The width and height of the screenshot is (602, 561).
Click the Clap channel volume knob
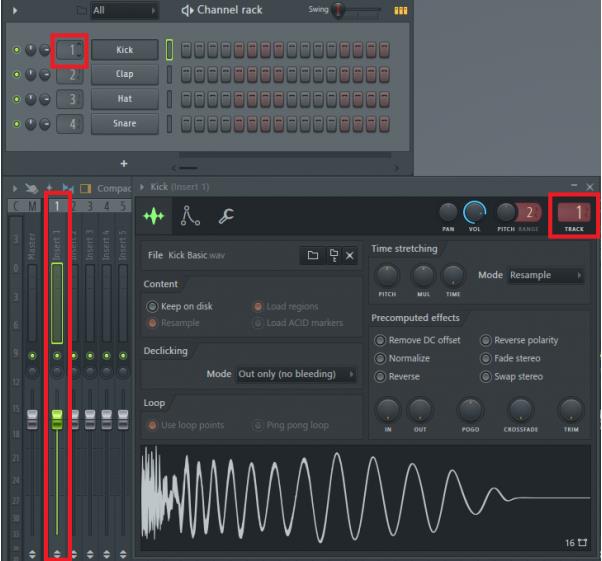click(45, 74)
